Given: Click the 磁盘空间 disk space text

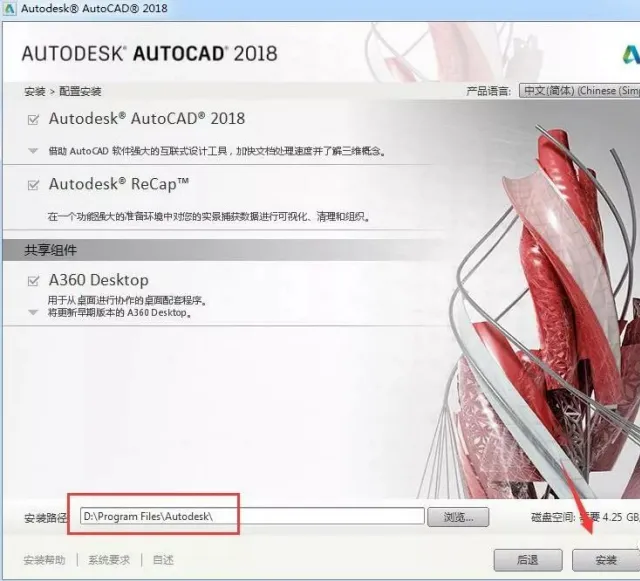Looking at the screenshot, I should [585, 517].
